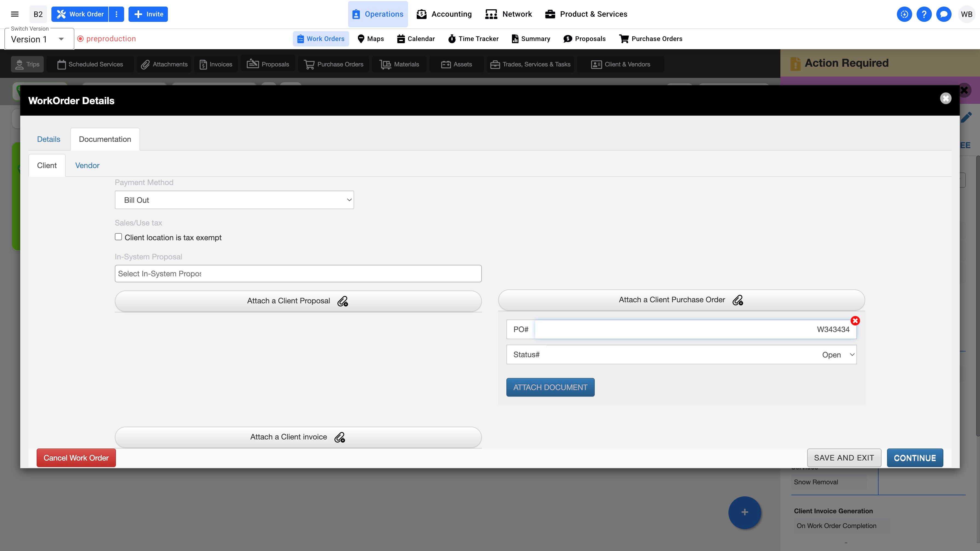Open Payment Method Bill Out dropdown
Image resolution: width=980 pixels, height=551 pixels.
coord(234,200)
